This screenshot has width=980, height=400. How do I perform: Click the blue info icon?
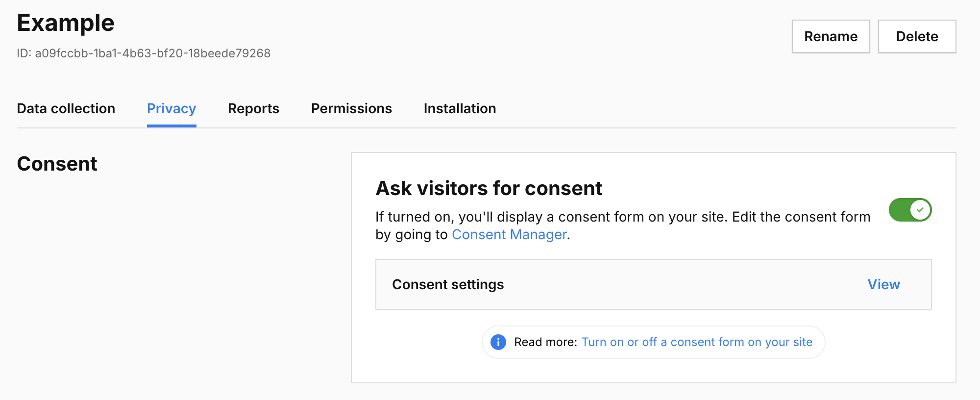click(498, 342)
